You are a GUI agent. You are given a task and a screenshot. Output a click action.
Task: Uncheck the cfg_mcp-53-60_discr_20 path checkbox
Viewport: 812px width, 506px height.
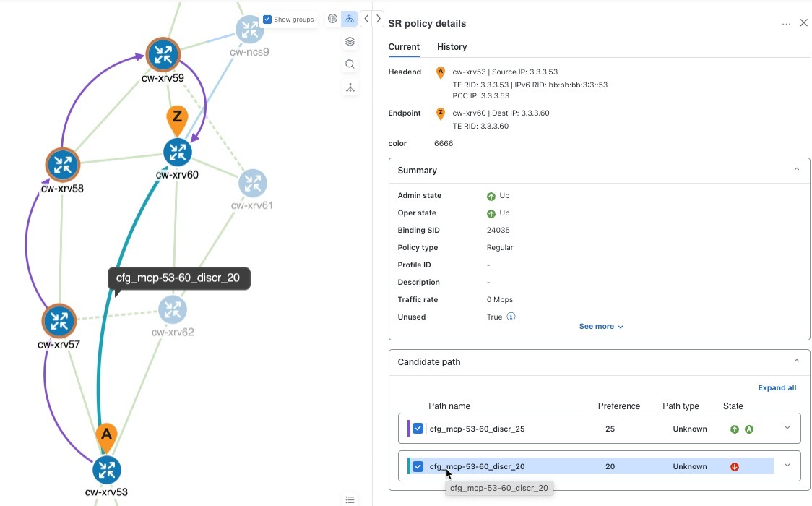pos(417,466)
